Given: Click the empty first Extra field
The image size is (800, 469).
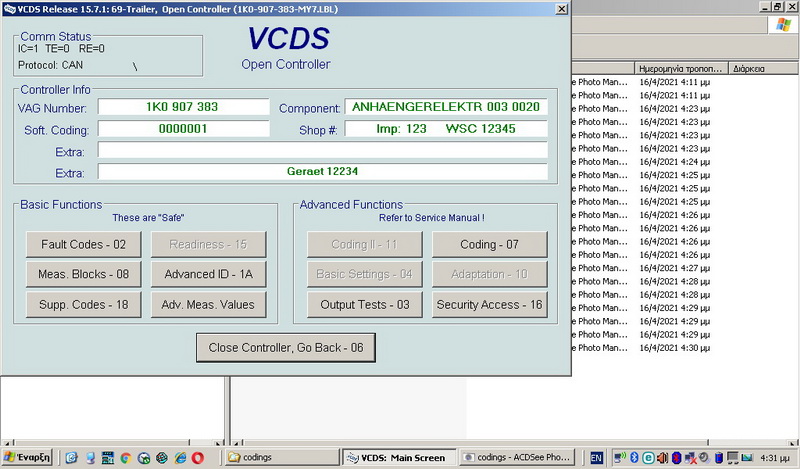Looking at the screenshot, I should (x=322, y=150).
